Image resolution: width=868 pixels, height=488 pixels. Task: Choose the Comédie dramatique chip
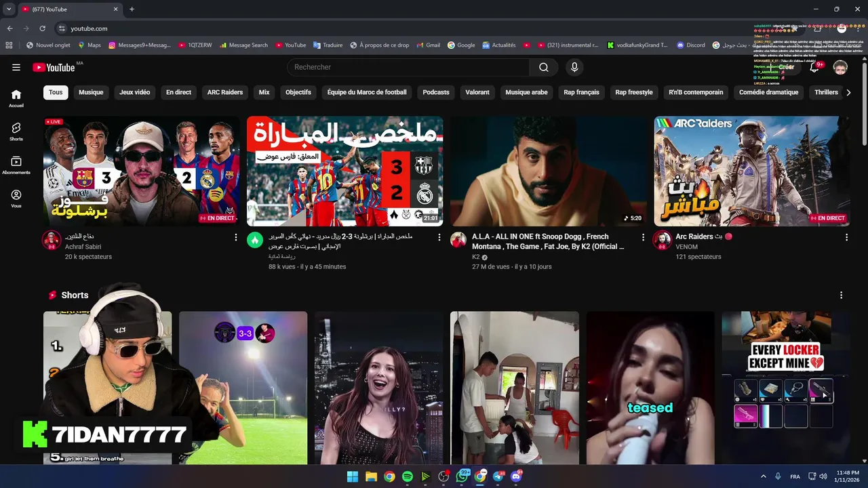[769, 92]
